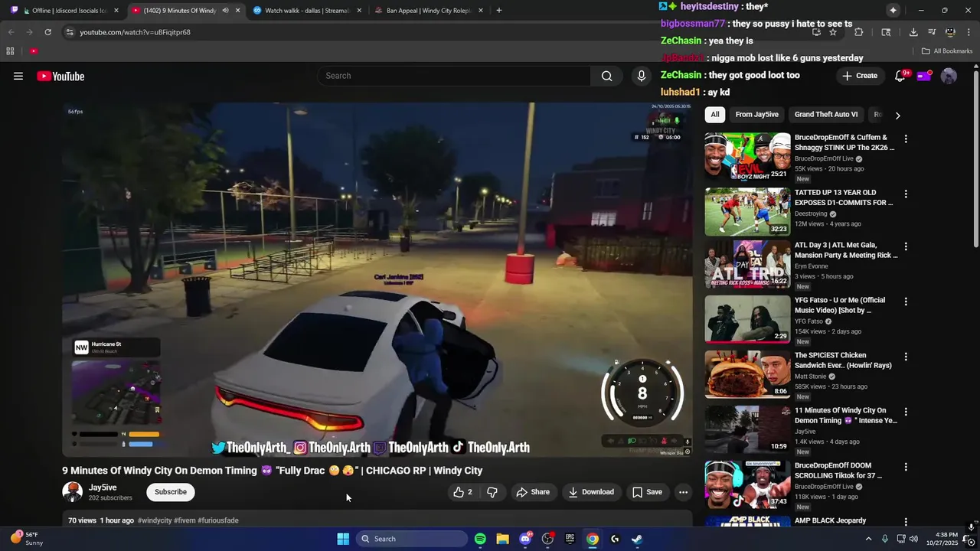Click the video player to pause
Screen dimensions: 980x551
[x=377, y=279]
